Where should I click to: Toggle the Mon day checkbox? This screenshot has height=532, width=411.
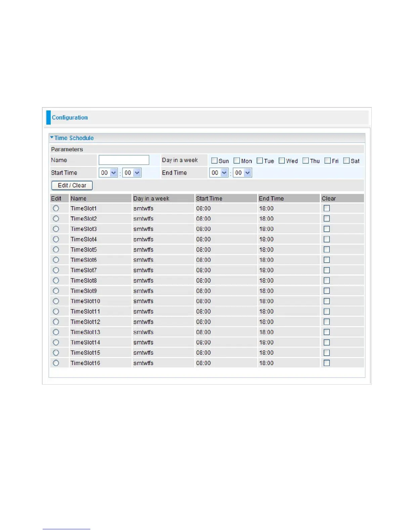click(x=237, y=161)
